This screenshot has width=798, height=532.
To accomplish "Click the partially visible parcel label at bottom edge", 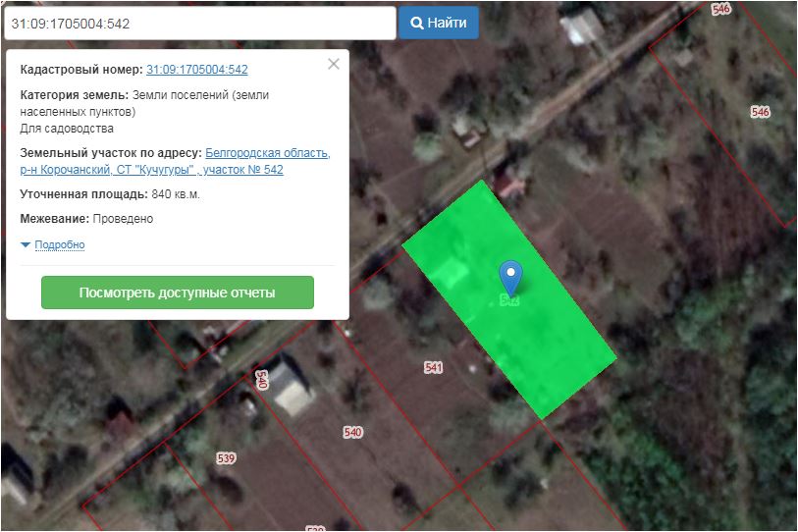I will click(315, 528).
